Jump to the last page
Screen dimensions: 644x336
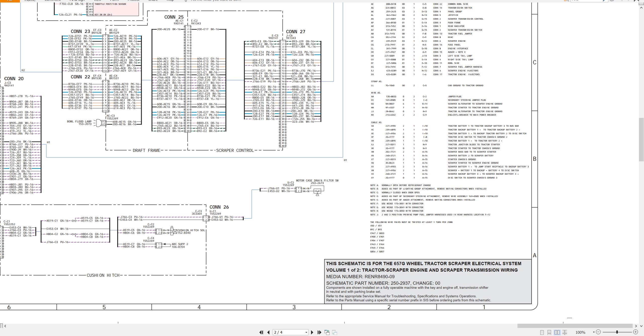tap(319, 332)
